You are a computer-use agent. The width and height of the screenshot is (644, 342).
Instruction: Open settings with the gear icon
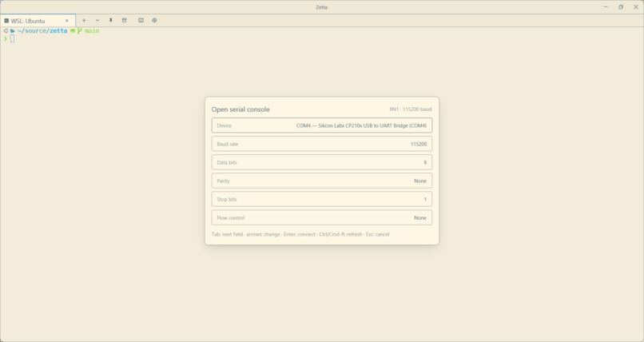154,20
